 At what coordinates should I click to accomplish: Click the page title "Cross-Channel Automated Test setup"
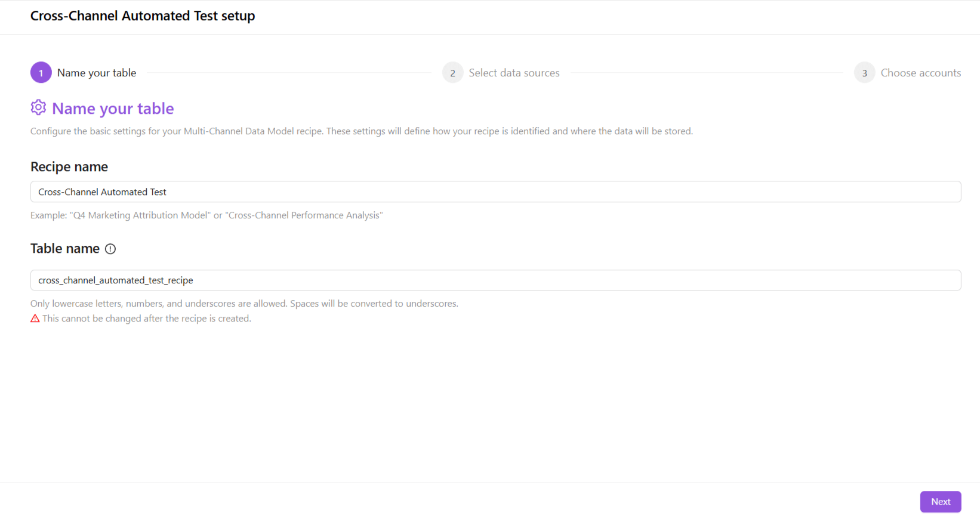143,16
